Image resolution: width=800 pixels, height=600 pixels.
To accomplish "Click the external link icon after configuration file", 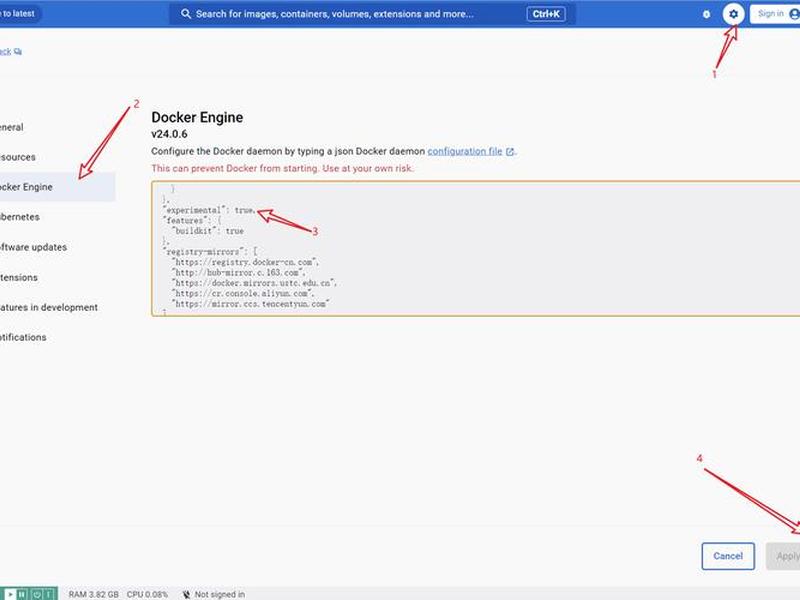I will click(x=510, y=152).
